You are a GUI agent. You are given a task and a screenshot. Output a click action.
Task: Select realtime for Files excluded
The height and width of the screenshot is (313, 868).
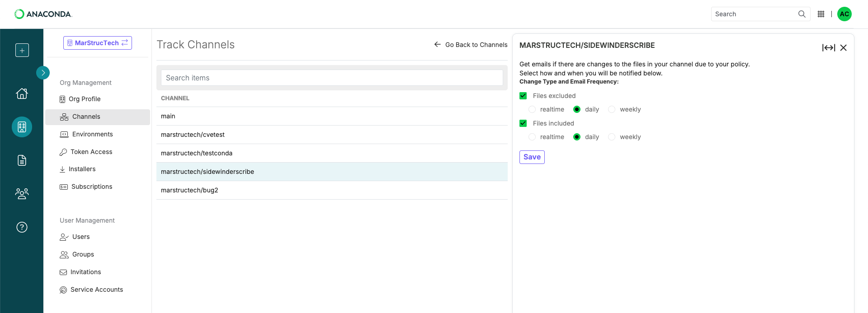click(x=532, y=109)
